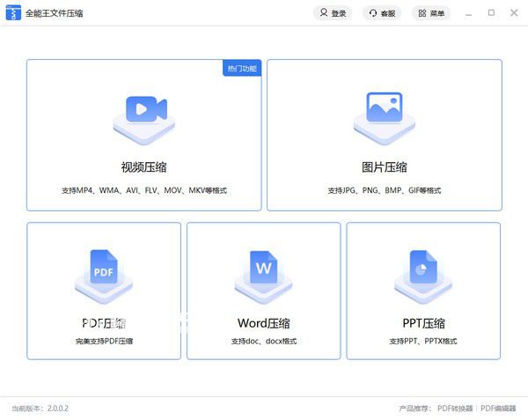Click text 支持PPT、PPTX格式
The width and height of the screenshot is (528, 420).
[x=423, y=341]
